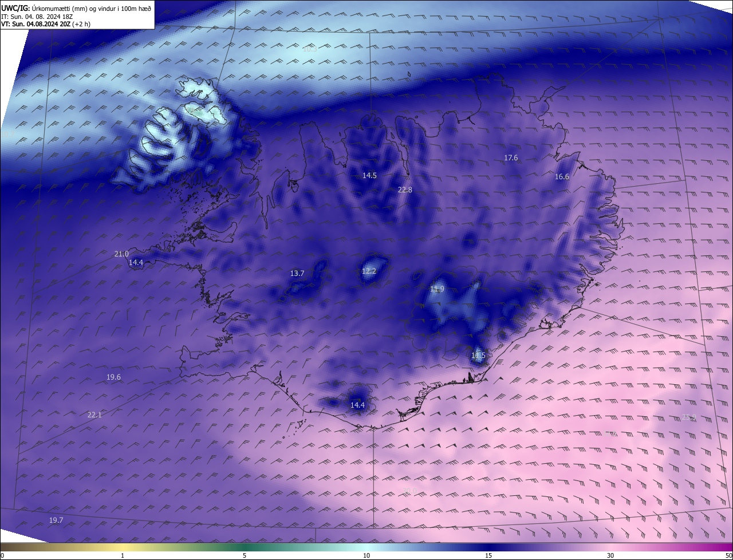Screen dimensions: 733x560
Task: Click the 14.4 value near the south coast
Action: pos(357,405)
